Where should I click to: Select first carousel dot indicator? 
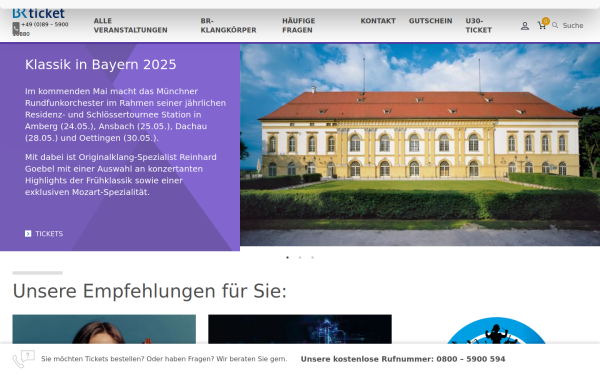[287, 258]
